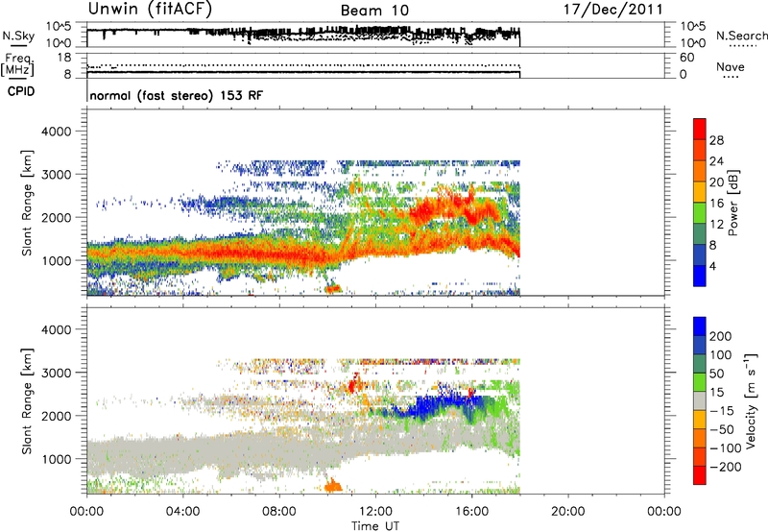
Task: Click the dotted Nave line in frequency panel
Action: [303, 65]
